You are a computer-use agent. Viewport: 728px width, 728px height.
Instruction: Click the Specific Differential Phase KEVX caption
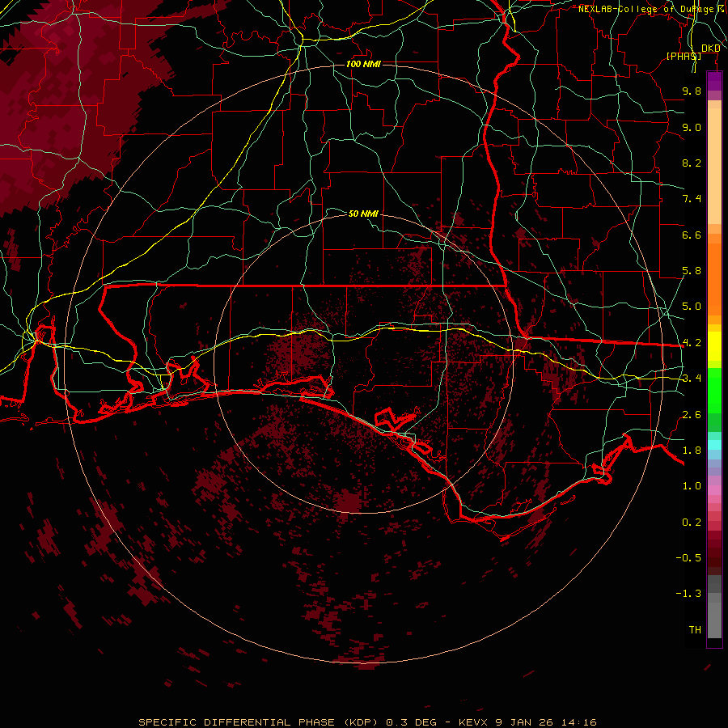367,722
